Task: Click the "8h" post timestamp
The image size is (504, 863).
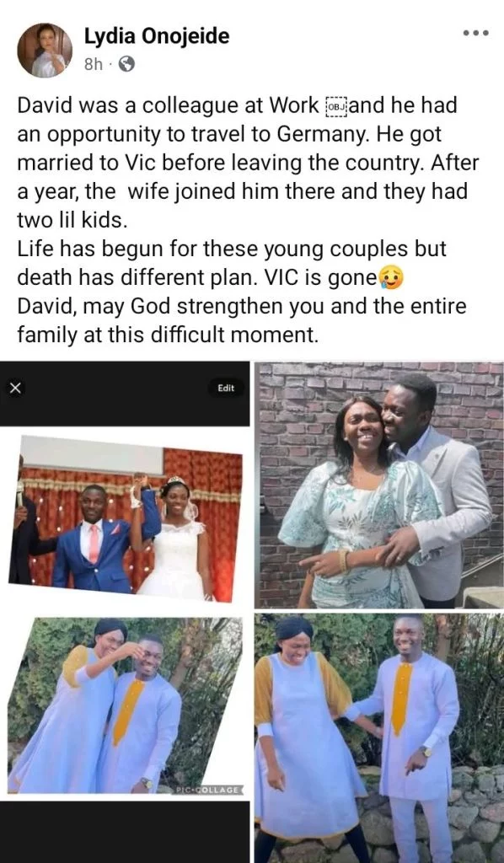Action: [93, 65]
